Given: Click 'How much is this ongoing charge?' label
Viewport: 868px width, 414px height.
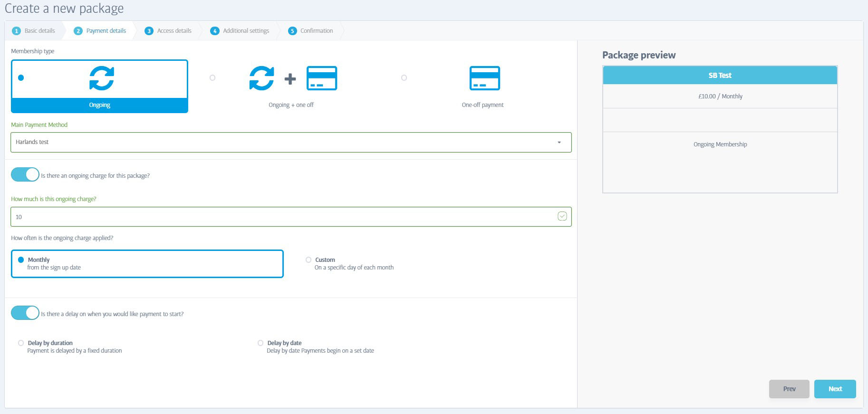Looking at the screenshot, I should (x=54, y=199).
